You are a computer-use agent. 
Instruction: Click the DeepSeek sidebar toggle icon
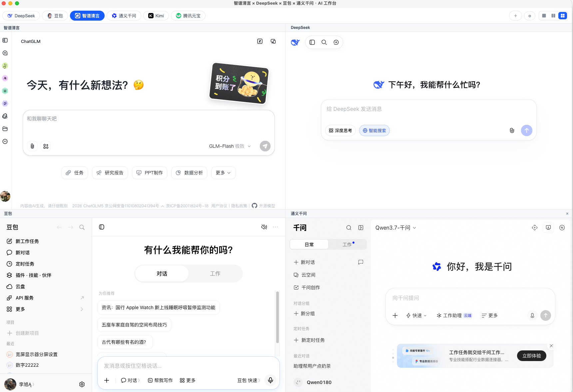point(312,42)
